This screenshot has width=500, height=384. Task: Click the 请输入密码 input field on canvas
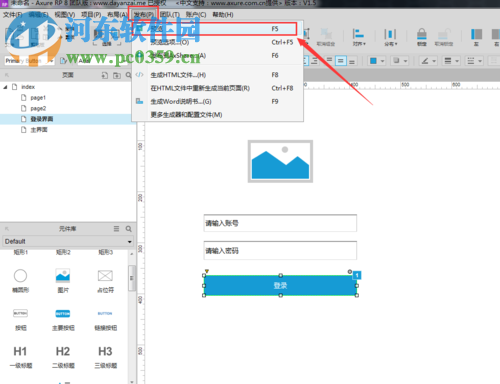280,250
